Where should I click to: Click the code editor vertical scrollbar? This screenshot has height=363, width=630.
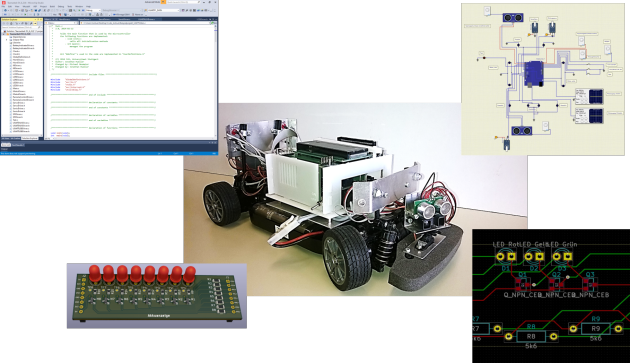[215, 80]
